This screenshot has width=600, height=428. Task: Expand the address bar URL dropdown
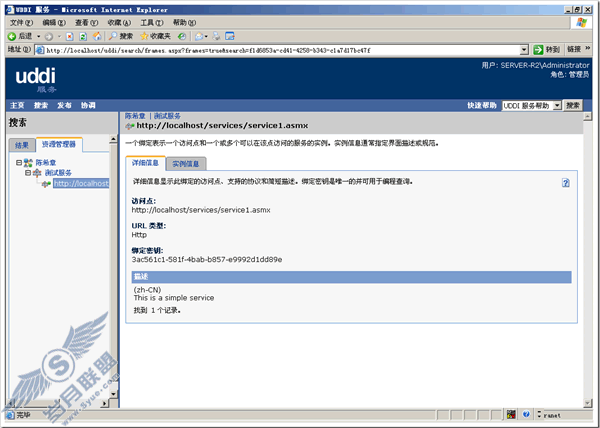(524, 50)
